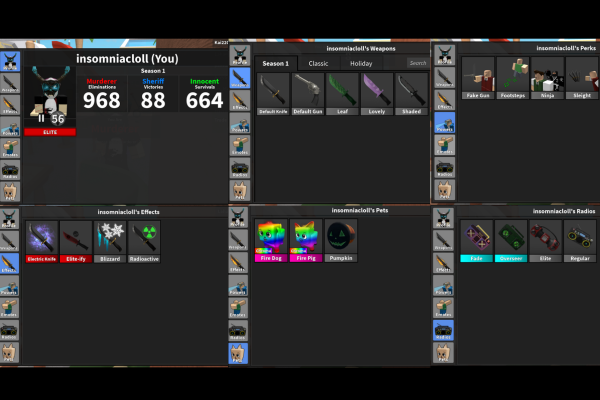Screen dimensions: 600x400
Task: Select the Shaded knife
Action: (411, 94)
